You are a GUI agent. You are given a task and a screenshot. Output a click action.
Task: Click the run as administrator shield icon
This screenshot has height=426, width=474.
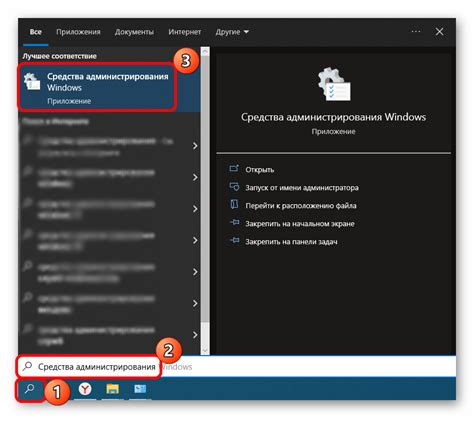point(234,187)
